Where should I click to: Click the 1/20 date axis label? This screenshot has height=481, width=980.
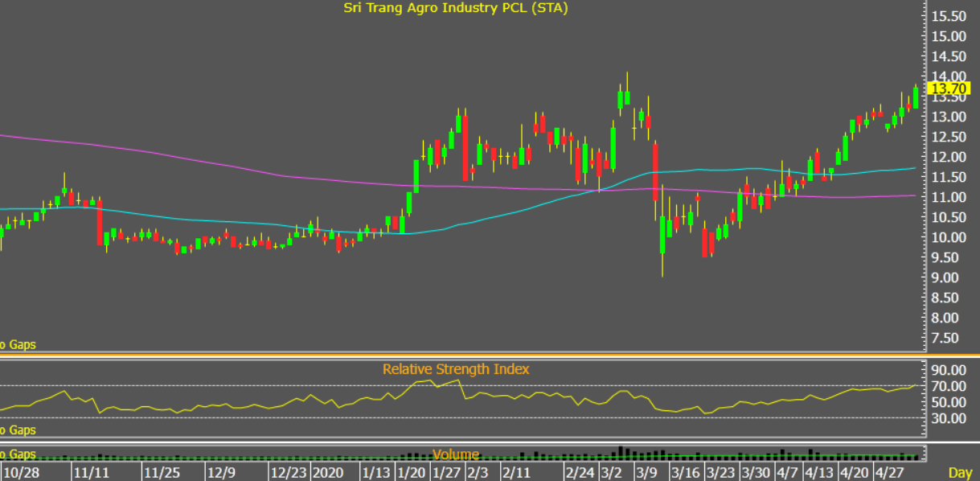412,472
